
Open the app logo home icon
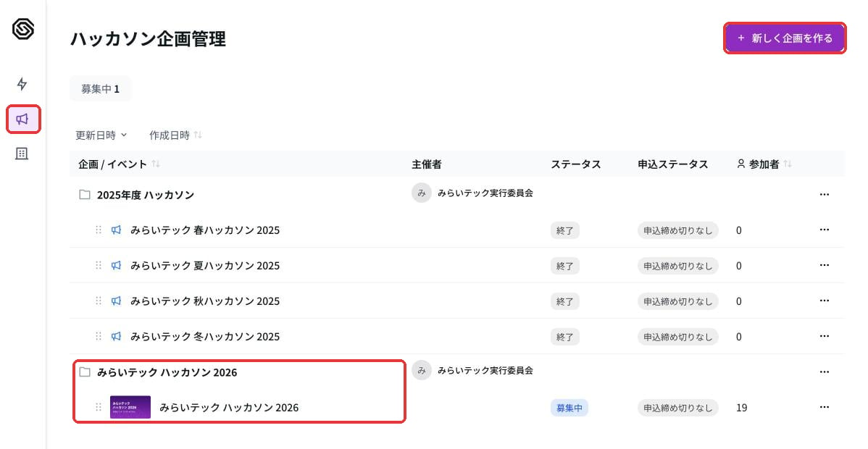point(22,28)
